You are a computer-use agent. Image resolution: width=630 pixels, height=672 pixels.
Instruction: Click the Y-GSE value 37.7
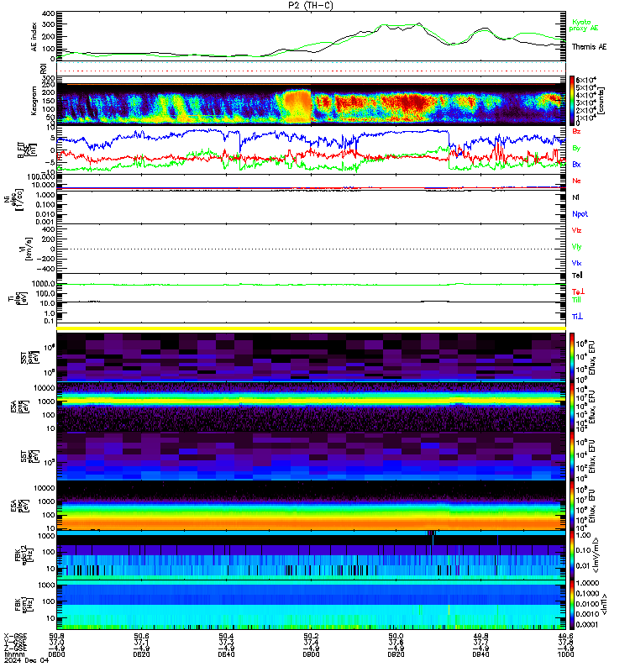(480, 643)
